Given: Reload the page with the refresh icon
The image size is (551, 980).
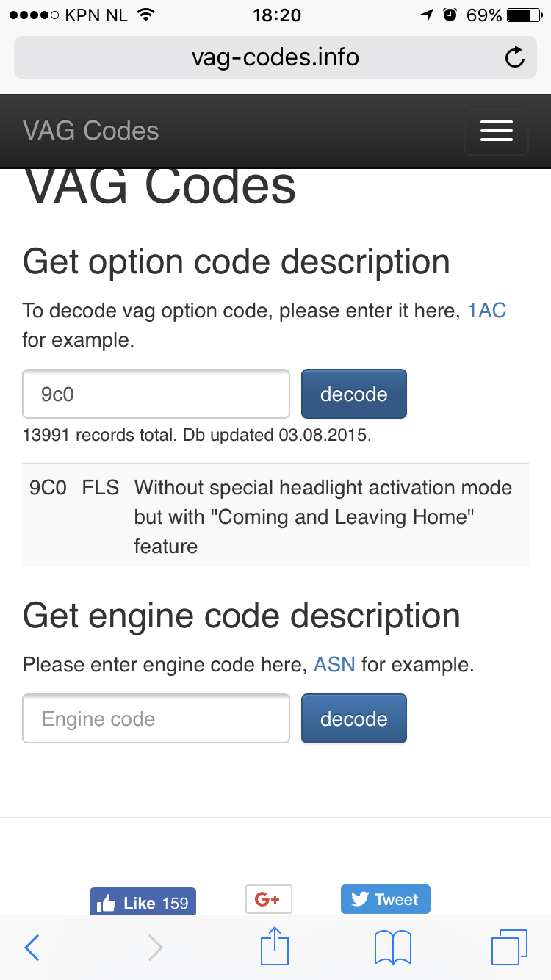Looking at the screenshot, I should click(515, 57).
